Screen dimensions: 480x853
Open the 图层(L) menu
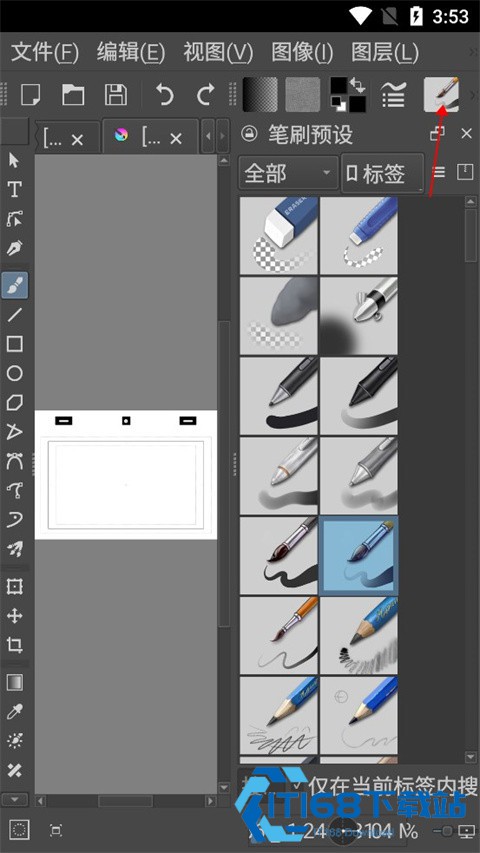click(385, 53)
